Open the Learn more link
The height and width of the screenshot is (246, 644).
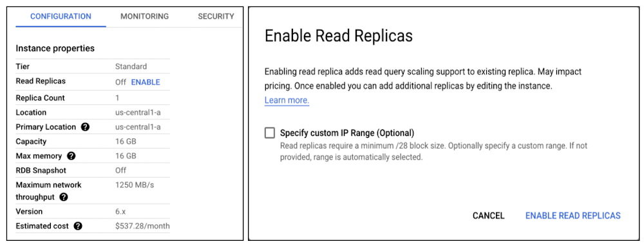point(287,100)
